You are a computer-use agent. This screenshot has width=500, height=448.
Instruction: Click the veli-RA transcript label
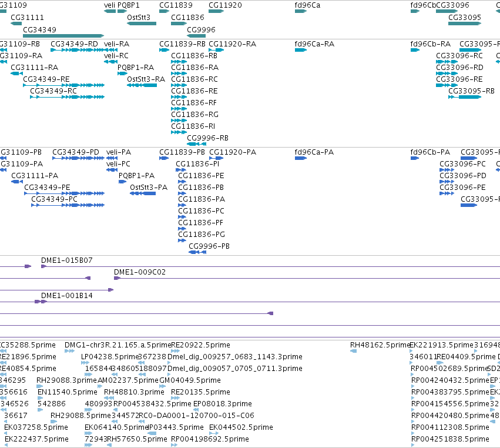pos(117,44)
